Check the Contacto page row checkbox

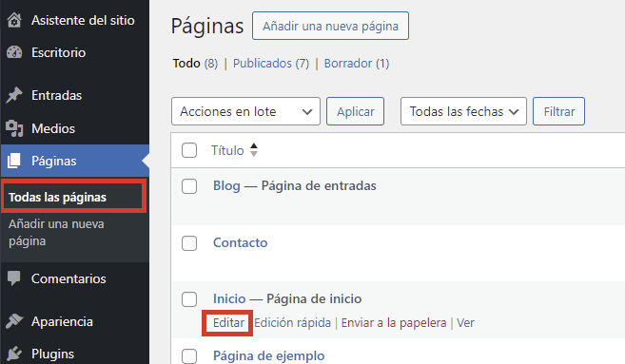click(x=189, y=243)
